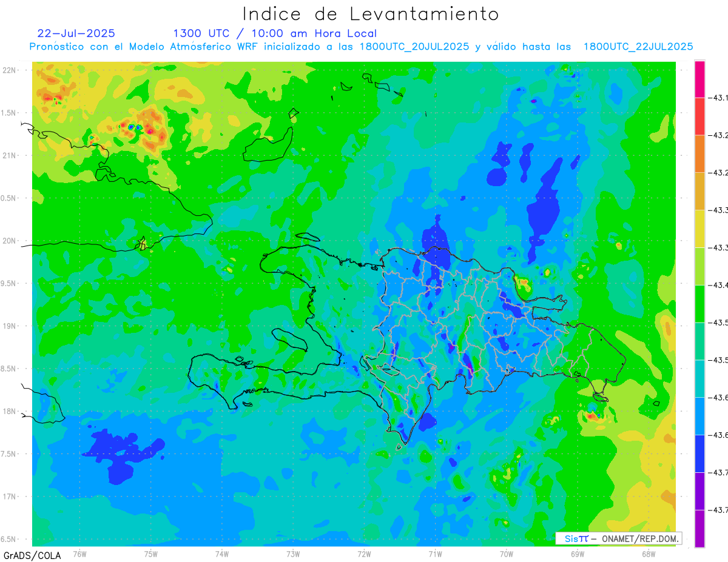
Task: Click the '22N' latitude label
Action: pos(9,70)
